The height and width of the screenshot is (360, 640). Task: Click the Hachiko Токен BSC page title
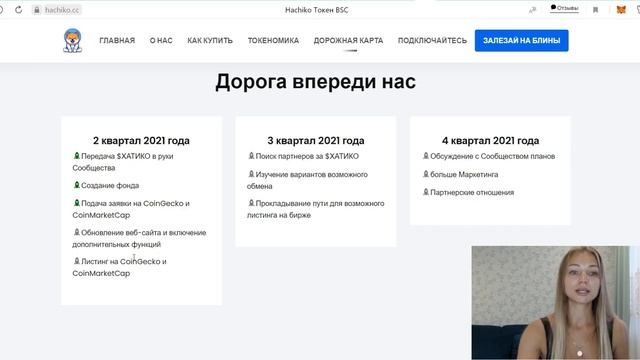coord(317,10)
